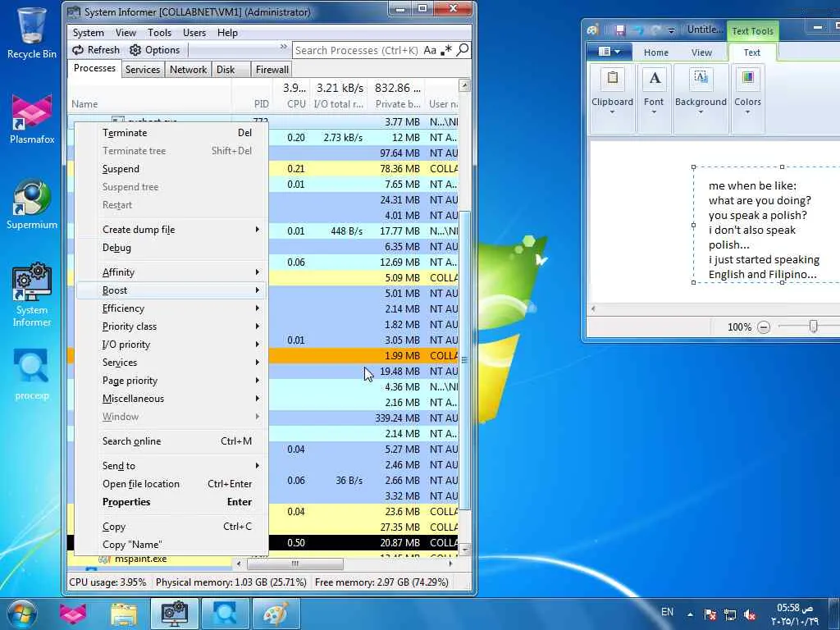Expand Create dump file submenu
Viewport: 840px width, 630px height.
(171, 230)
